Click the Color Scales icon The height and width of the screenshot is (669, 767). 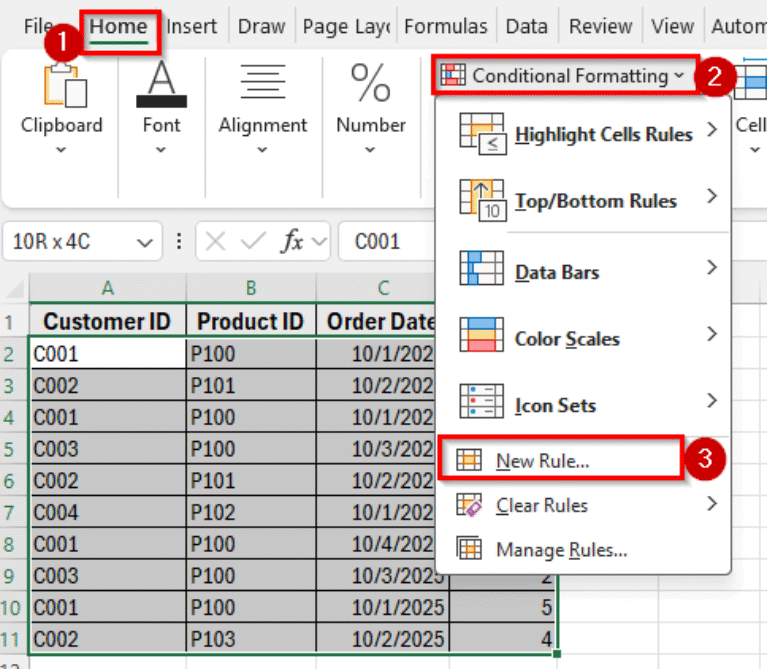click(x=481, y=334)
